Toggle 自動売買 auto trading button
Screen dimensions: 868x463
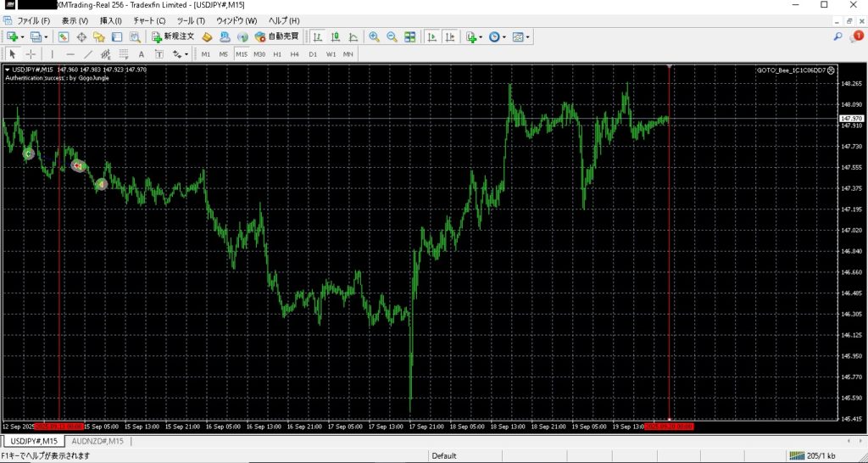276,37
